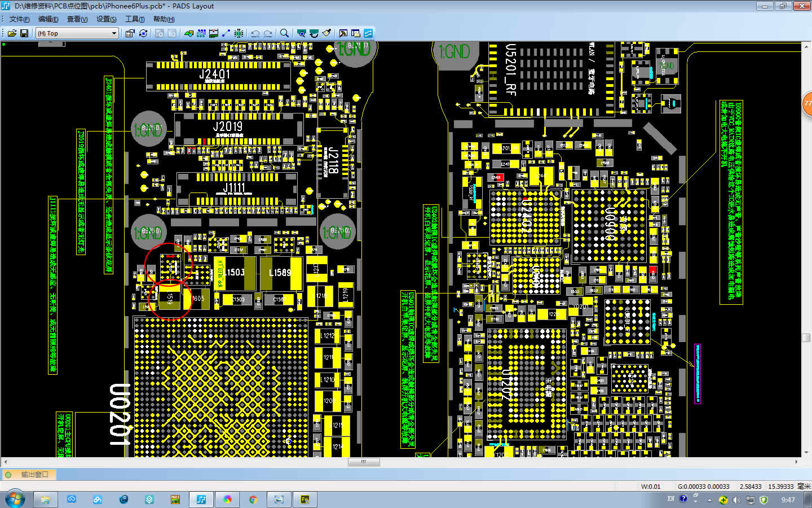Toggle the Project Explorer toolbar icon
The height and width of the screenshot is (508, 812).
(x=356, y=33)
